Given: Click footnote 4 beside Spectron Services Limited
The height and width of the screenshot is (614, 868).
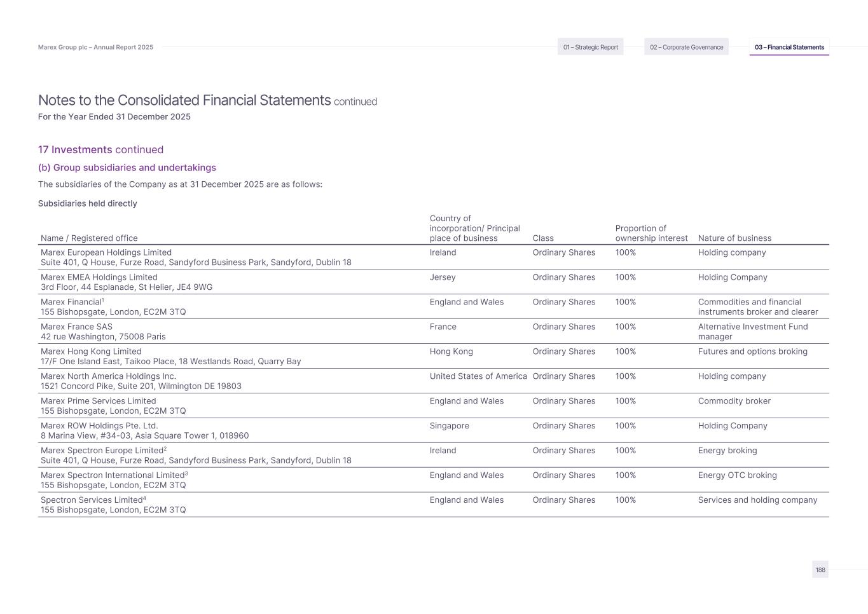Looking at the screenshot, I should (x=145, y=498).
